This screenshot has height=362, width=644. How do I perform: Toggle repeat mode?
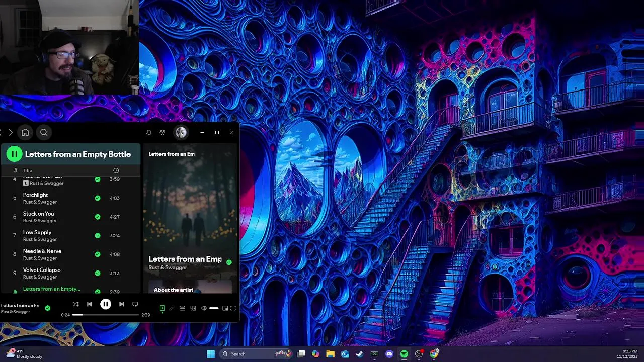135,304
